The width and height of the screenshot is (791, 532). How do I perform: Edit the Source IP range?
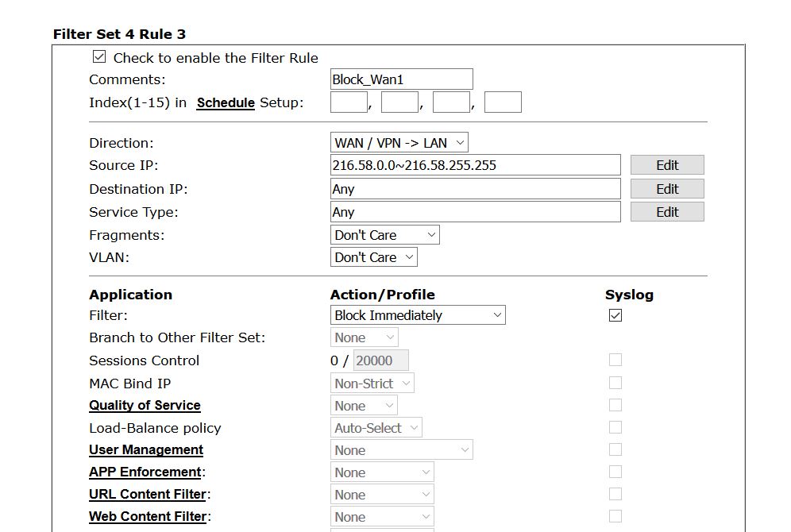coord(667,165)
